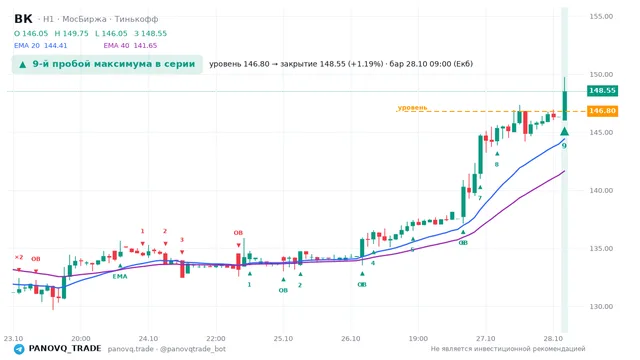This screenshot has height=360, width=640.
Task: Click the 28.10 date label
Action: [553, 338]
